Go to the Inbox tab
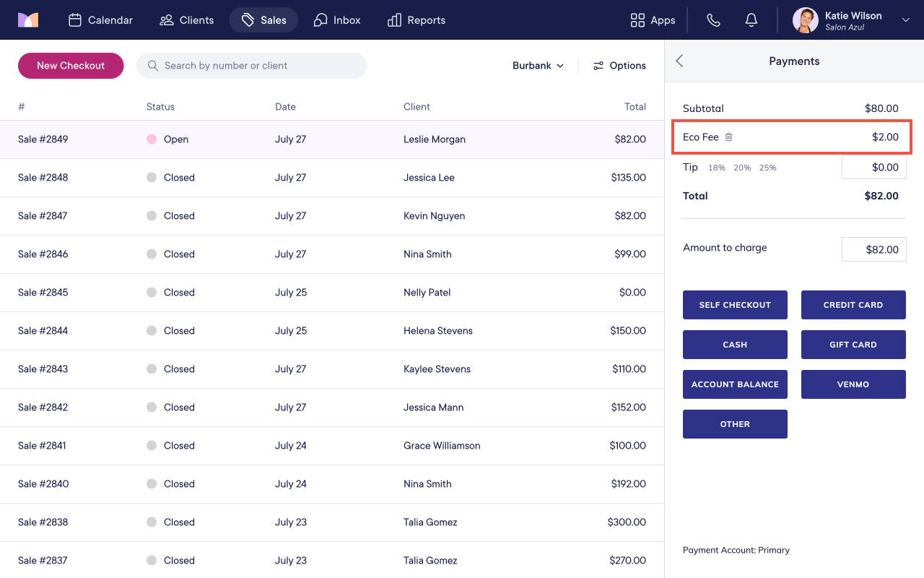 click(337, 20)
